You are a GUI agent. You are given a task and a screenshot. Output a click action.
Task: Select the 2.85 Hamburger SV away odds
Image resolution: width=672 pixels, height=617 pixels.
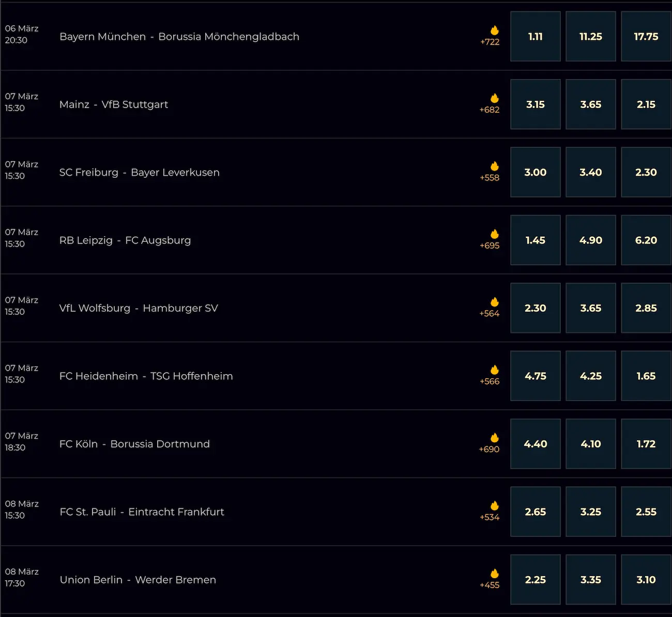646,307
